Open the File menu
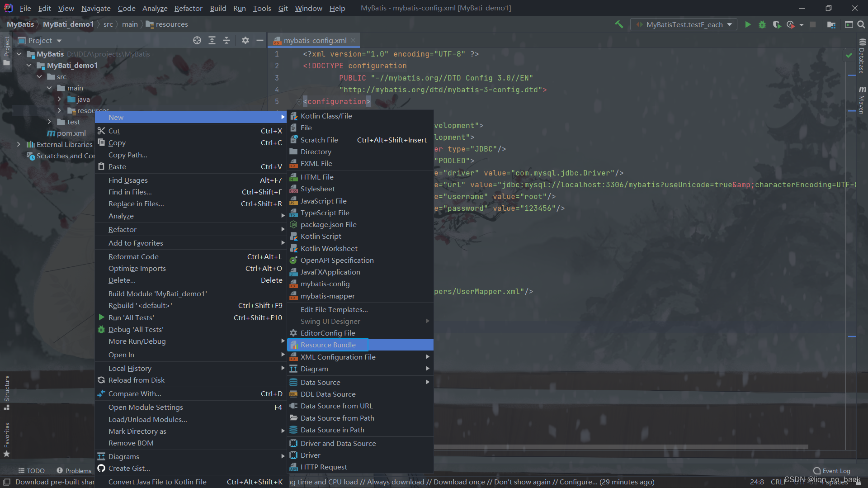 [x=25, y=8]
